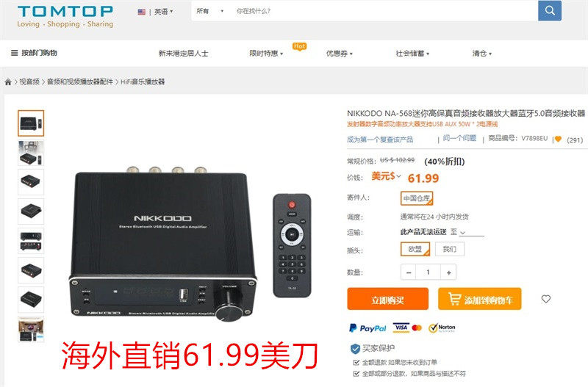The height and width of the screenshot is (387, 588).
Task: Click the blue search magnifier button
Action: pos(549,10)
